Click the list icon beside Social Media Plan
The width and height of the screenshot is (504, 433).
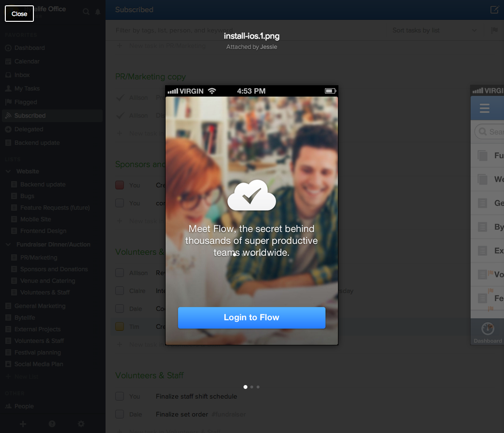tap(8, 364)
